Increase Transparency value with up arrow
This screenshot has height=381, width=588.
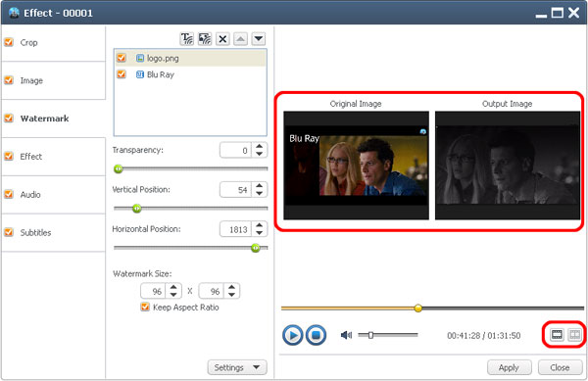pyautogui.click(x=259, y=147)
